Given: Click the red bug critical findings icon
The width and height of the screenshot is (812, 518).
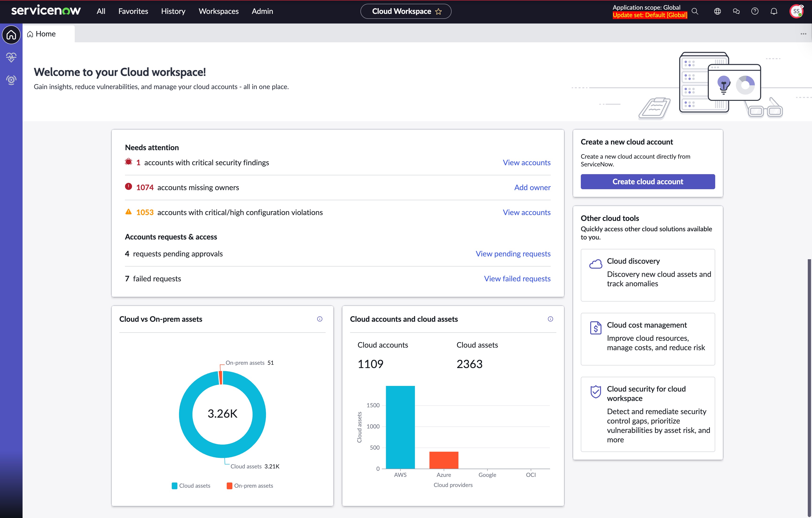Looking at the screenshot, I should point(129,162).
